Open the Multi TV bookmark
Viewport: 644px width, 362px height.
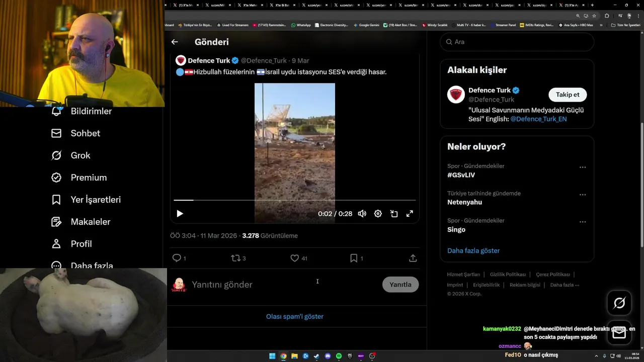coord(468,25)
